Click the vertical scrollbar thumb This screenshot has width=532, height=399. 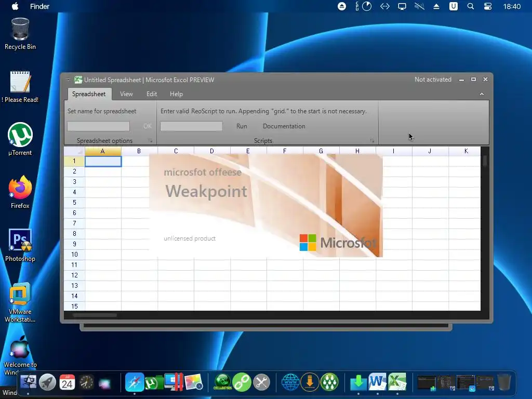485,161
